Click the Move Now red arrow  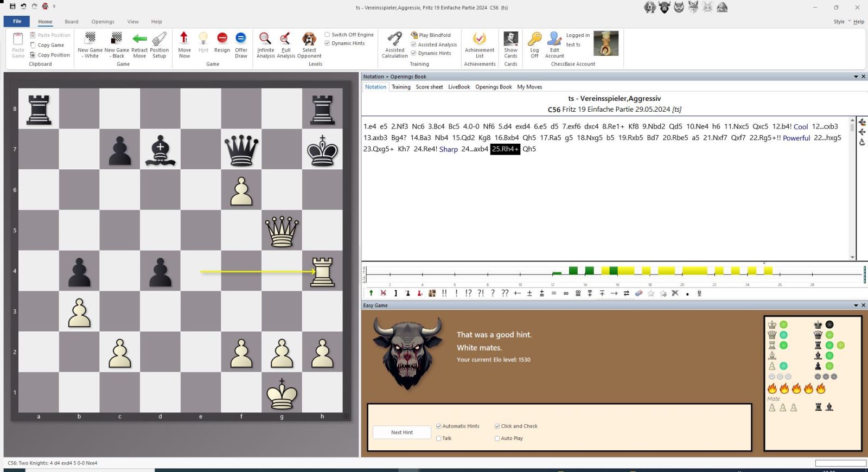point(184,38)
